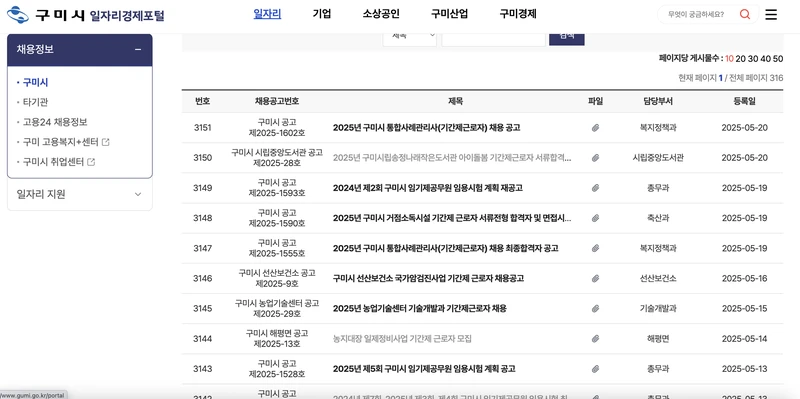Collapse the 채용정보 panel with minus icon
Image resolution: width=800 pixels, height=399 pixels.
[x=138, y=49]
